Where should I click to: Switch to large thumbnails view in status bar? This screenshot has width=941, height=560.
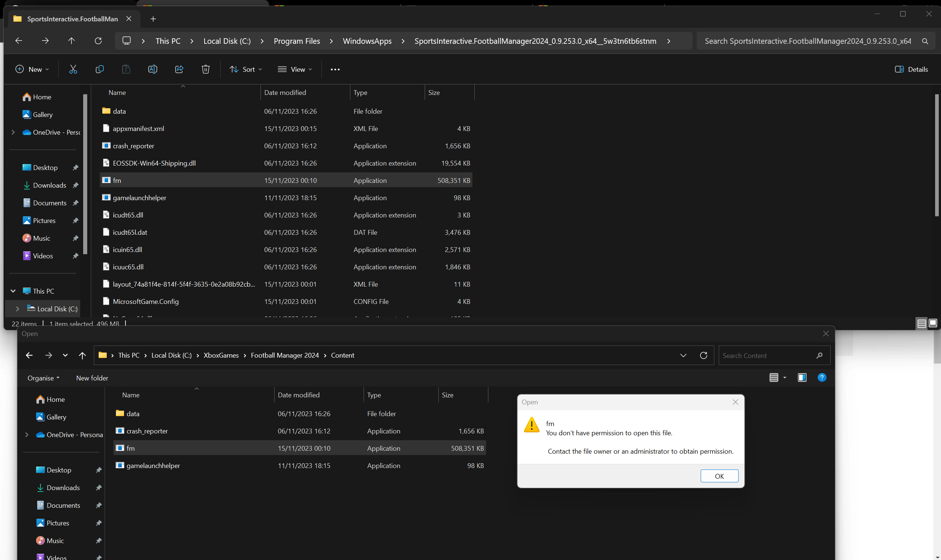933,323
